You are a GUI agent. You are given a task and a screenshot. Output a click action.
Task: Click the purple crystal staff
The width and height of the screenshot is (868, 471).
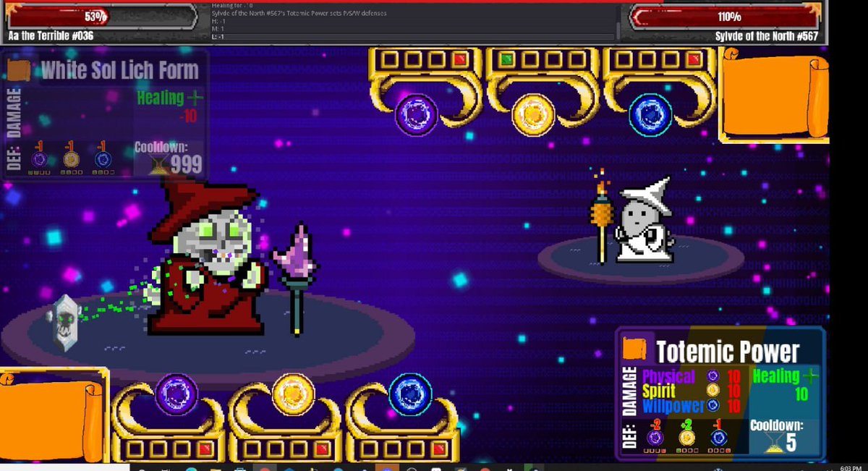coord(294,279)
